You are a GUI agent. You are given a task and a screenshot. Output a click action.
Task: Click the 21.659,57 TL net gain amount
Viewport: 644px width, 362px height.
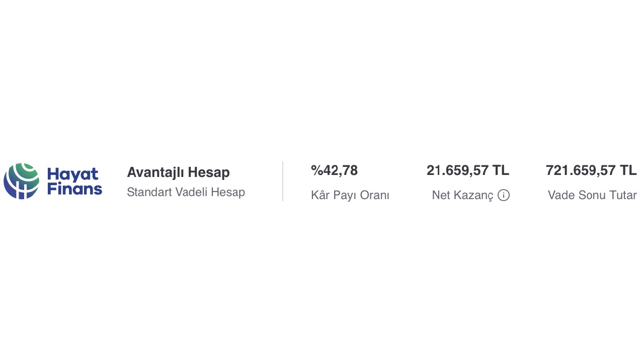click(467, 170)
